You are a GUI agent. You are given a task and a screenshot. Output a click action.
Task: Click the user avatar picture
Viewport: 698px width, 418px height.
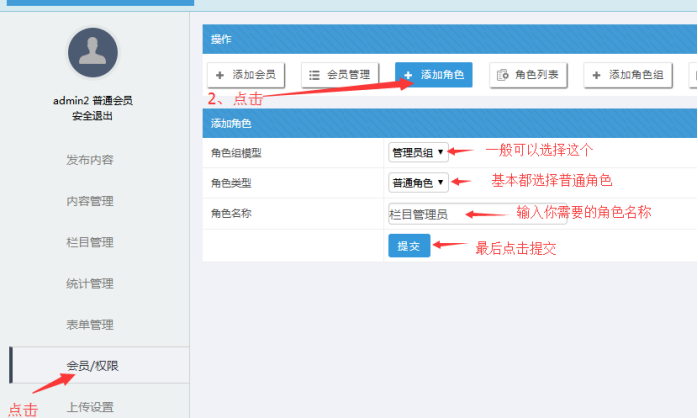[93, 53]
